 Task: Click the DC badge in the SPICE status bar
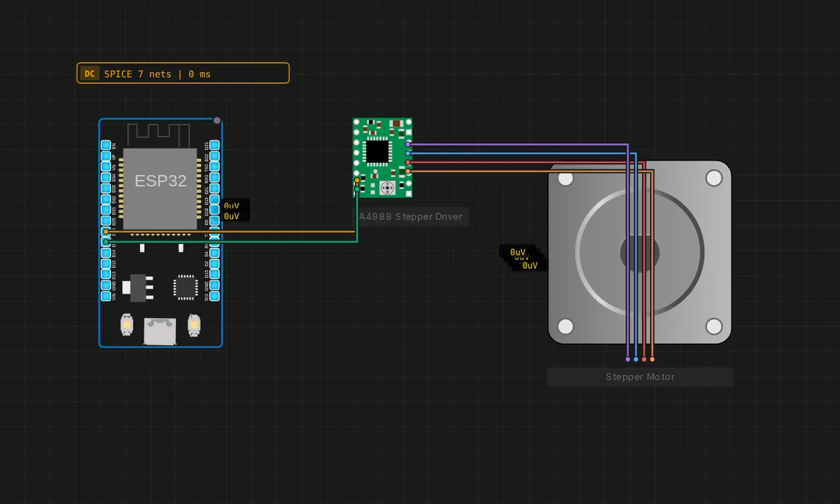[89, 73]
